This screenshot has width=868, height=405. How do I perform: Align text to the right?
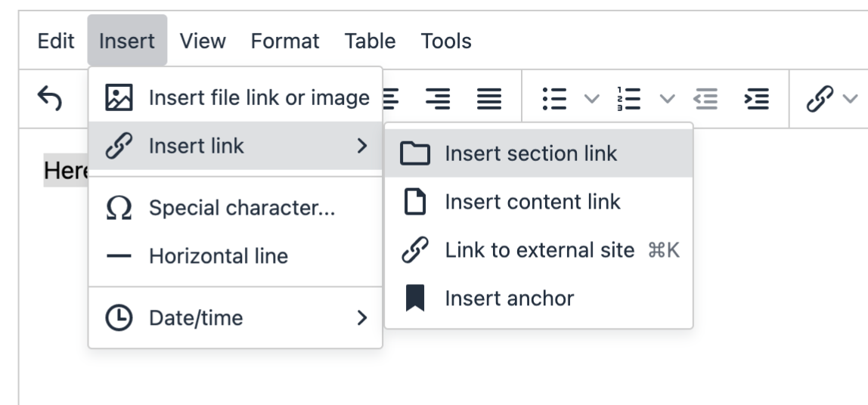pyautogui.click(x=437, y=98)
